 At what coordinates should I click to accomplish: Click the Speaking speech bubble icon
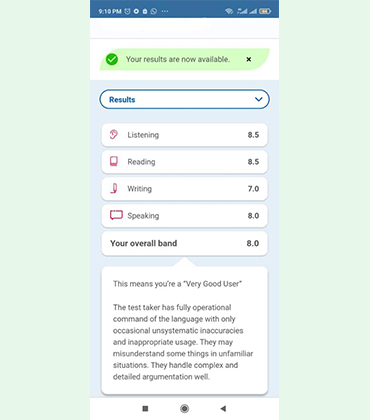coord(116,215)
